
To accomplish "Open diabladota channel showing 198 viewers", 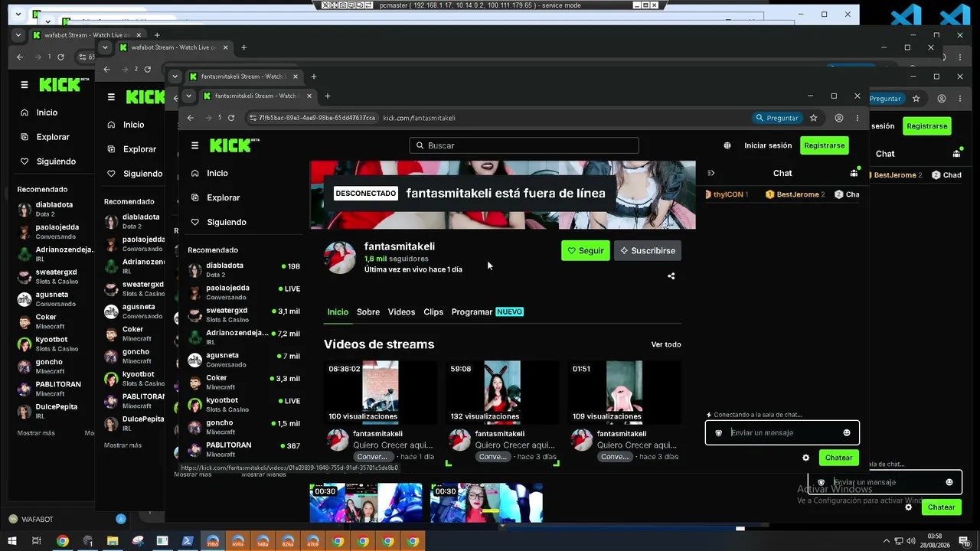I will (x=243, y=269).
